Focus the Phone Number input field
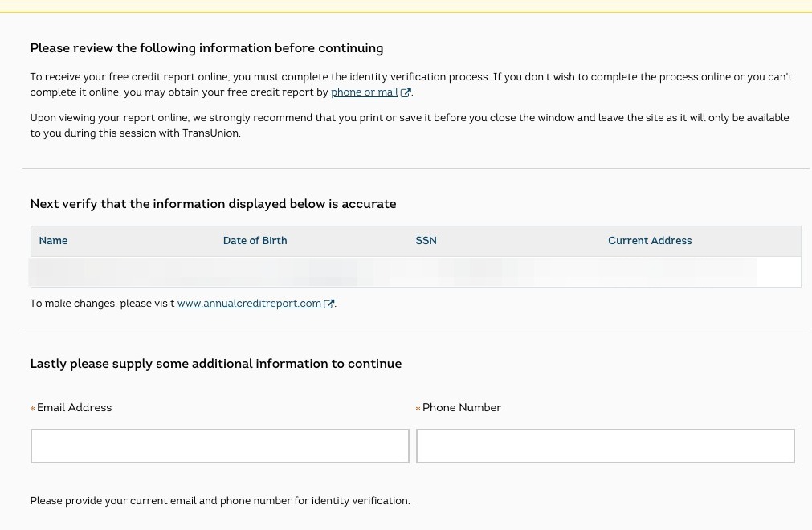 point(605,446)
